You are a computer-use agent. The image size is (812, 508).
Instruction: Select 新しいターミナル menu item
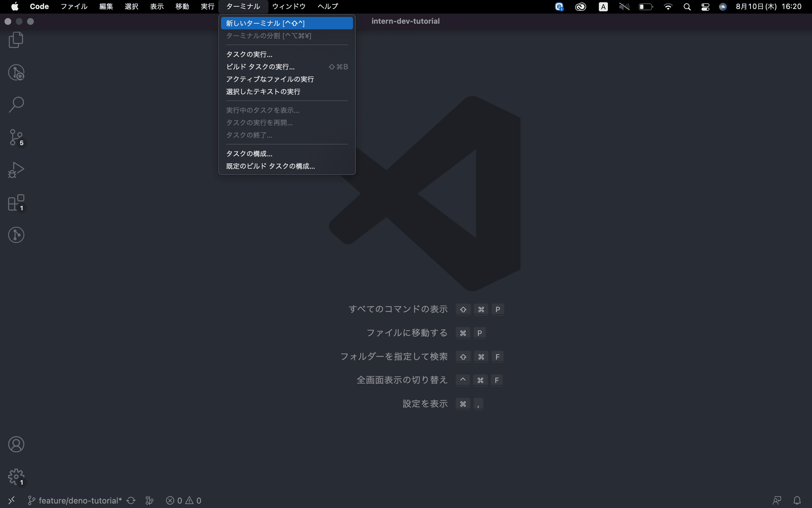click(287, 23)
